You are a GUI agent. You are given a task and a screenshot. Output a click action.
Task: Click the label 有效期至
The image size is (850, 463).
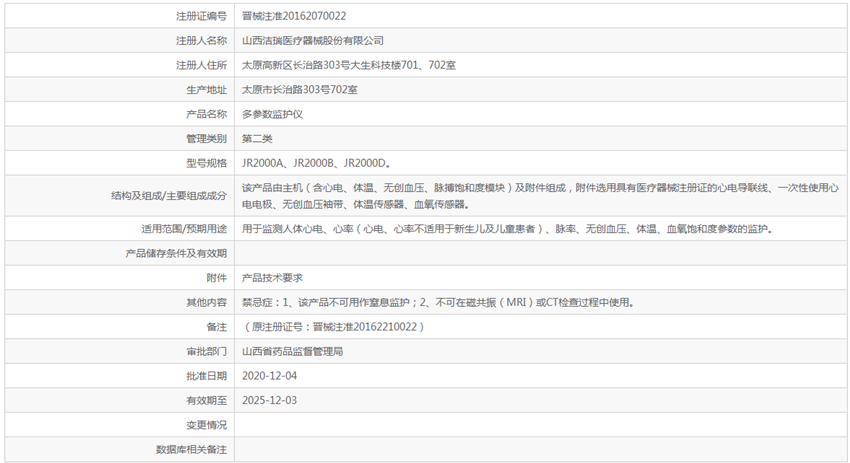coord(207,400)
